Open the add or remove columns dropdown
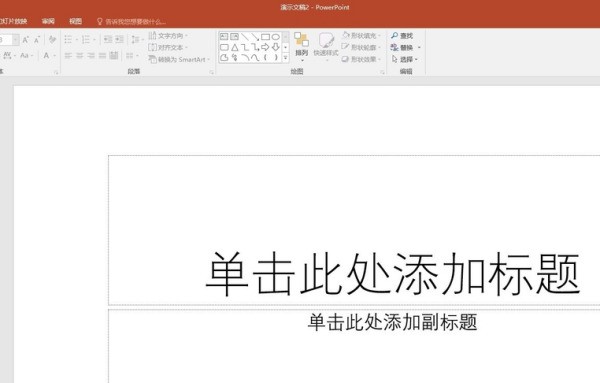Viewport: 600px width, 383px height. 132,56
